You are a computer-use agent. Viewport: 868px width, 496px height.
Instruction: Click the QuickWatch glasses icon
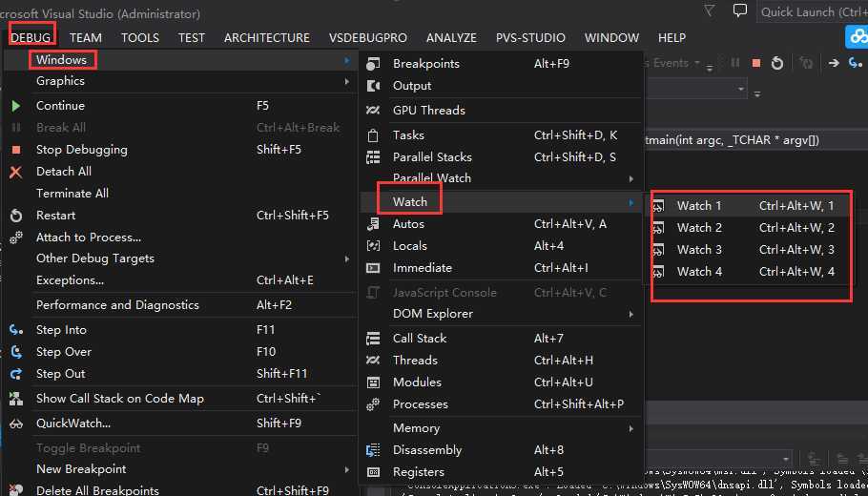click(16, 424)
